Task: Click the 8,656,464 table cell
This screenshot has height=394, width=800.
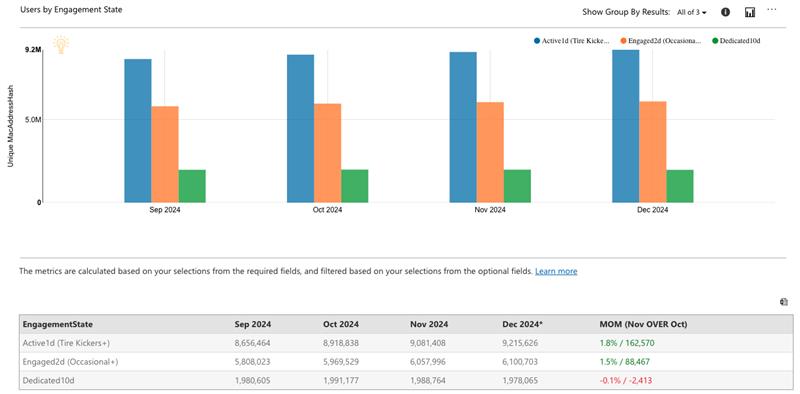Action: tap(253, 343)
